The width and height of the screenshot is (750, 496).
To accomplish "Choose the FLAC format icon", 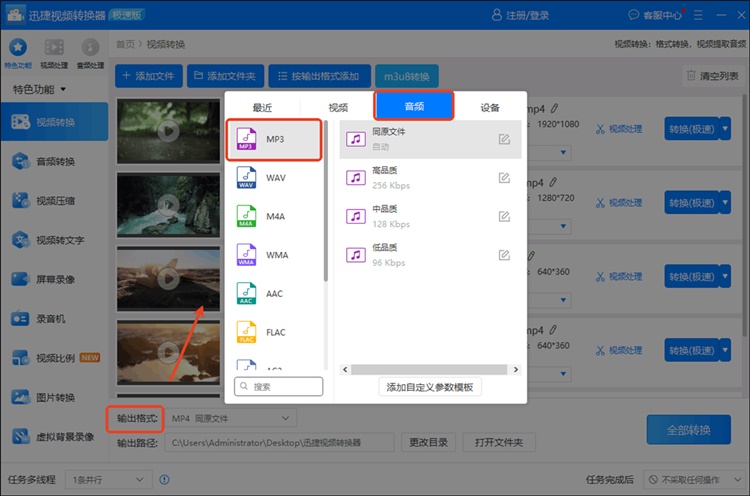I will tap(246, 332).
